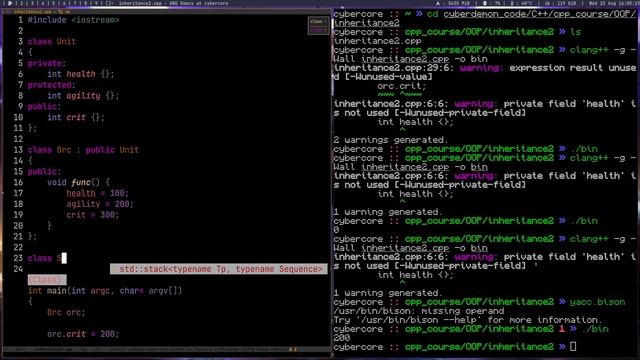Screen dimensions: 640x360
Task: Click 'void func() {' on line 16
Action: click(x=78, y=182)
